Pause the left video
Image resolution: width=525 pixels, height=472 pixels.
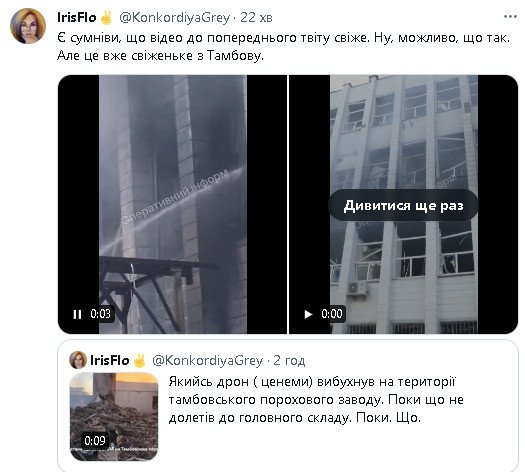[x=77, y=314]
